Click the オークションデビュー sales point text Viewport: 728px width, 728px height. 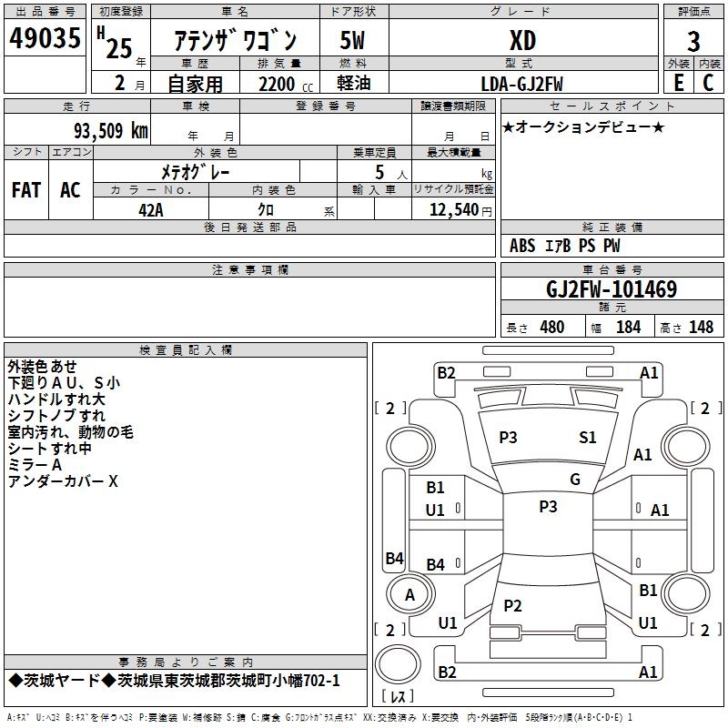[x=583, y=126]
